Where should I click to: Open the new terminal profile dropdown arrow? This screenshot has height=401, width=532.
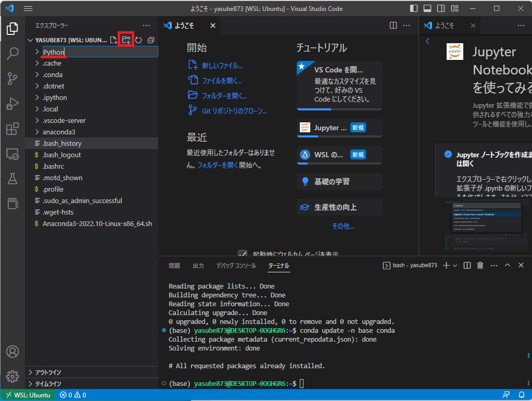pyautogui.click(x=455, y=266)
